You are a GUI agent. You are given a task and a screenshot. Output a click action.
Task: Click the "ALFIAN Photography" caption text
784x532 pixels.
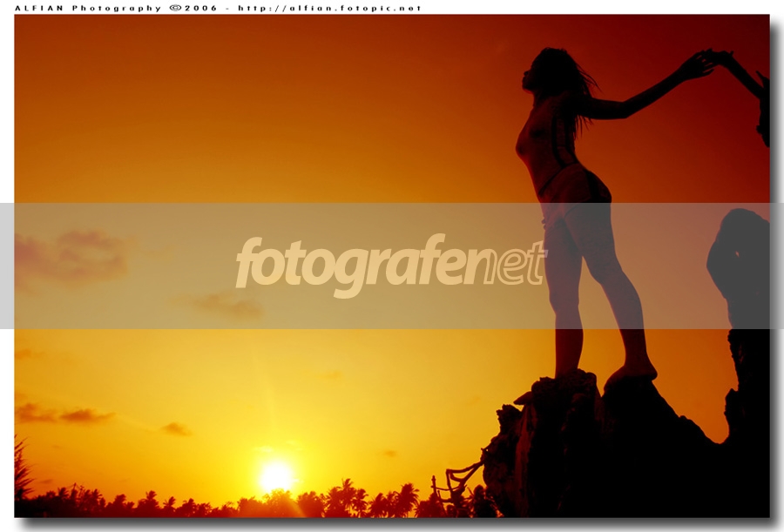88,8
